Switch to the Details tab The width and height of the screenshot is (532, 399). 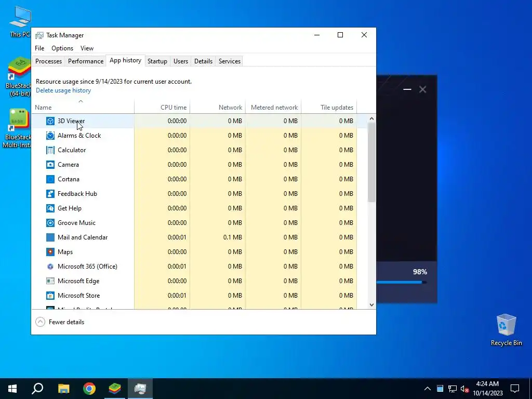(x=203, y=61)
